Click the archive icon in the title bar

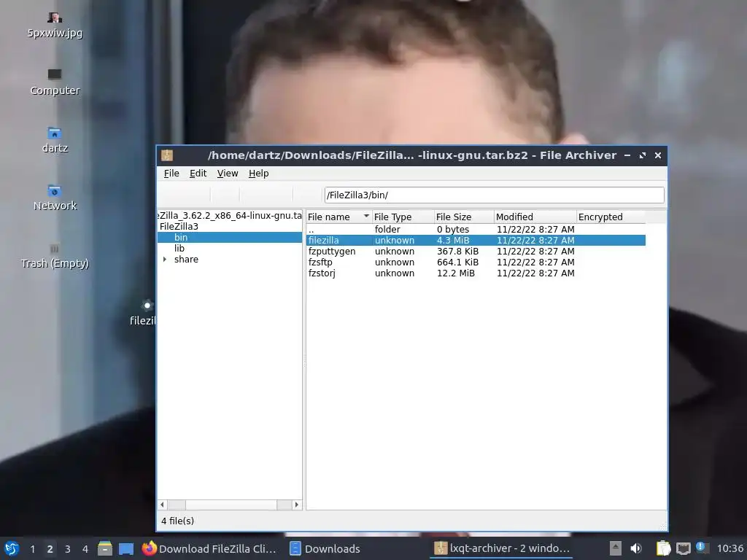pos(167,155)
